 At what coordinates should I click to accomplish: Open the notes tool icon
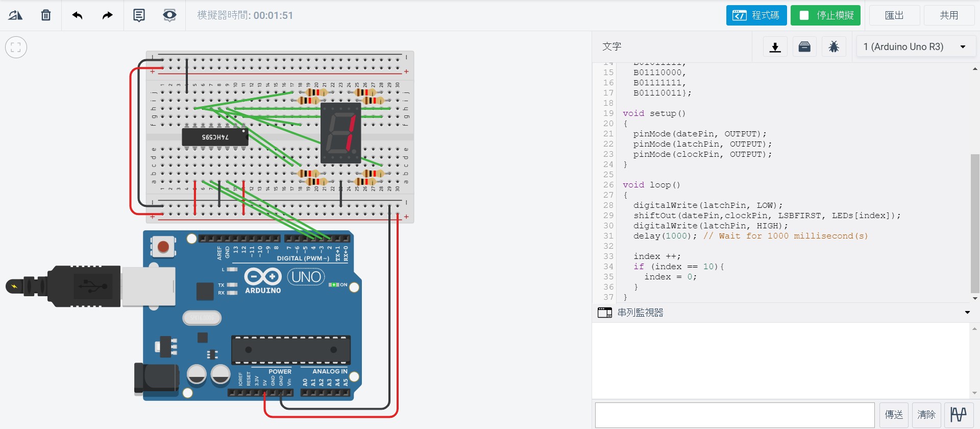click(139, 15)
